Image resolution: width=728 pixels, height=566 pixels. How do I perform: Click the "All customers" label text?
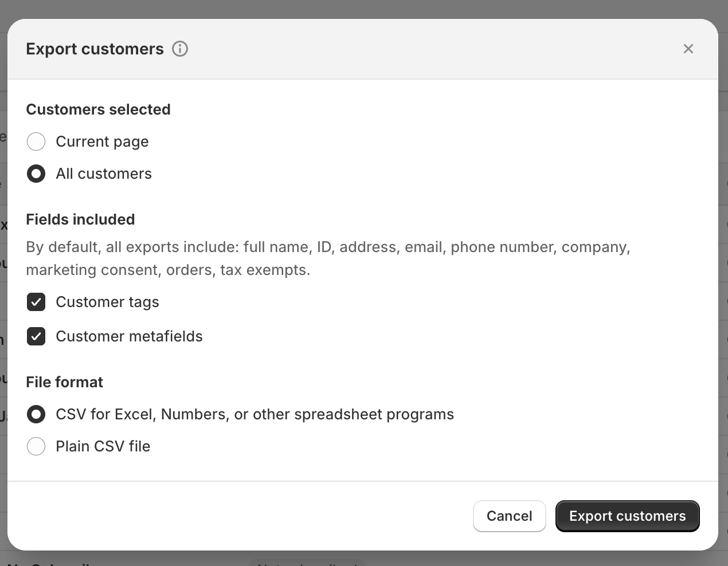coord(104,174)
